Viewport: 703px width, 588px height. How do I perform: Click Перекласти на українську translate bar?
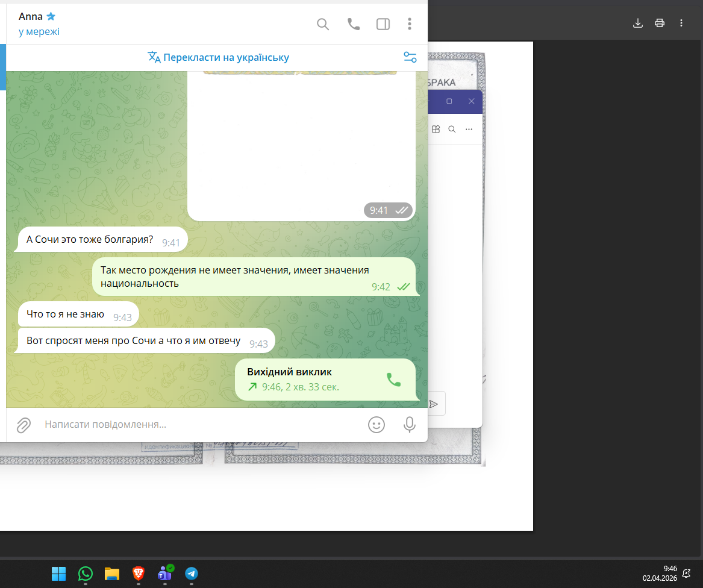tap(218, 57)
